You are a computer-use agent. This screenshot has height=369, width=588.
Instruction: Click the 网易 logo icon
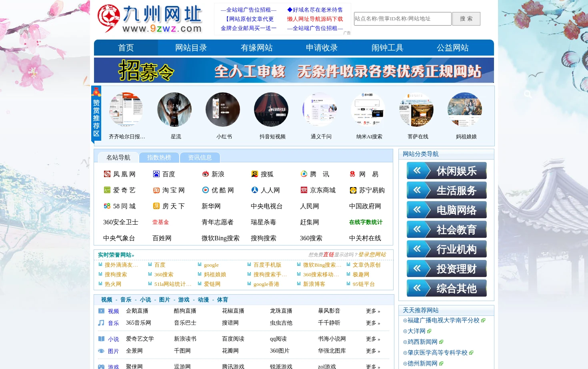pos(353,174)
